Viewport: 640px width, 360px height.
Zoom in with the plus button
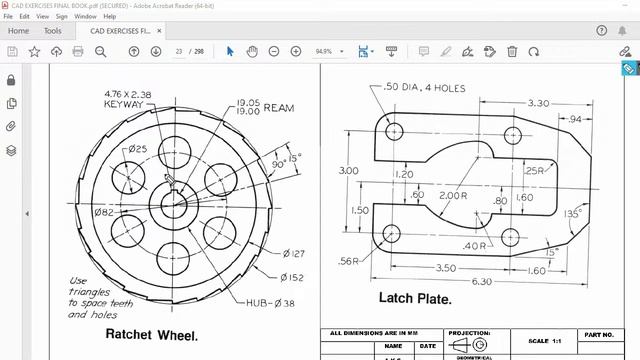296,51
